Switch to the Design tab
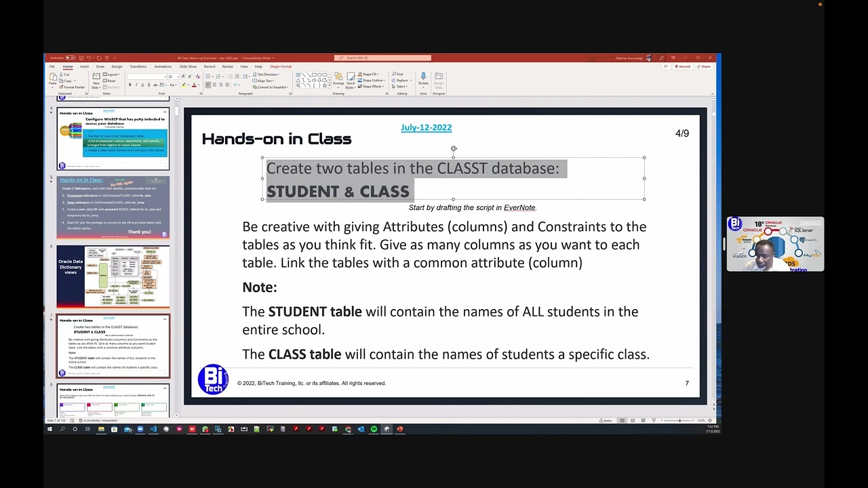868x488 pixels. pos(117,66)
